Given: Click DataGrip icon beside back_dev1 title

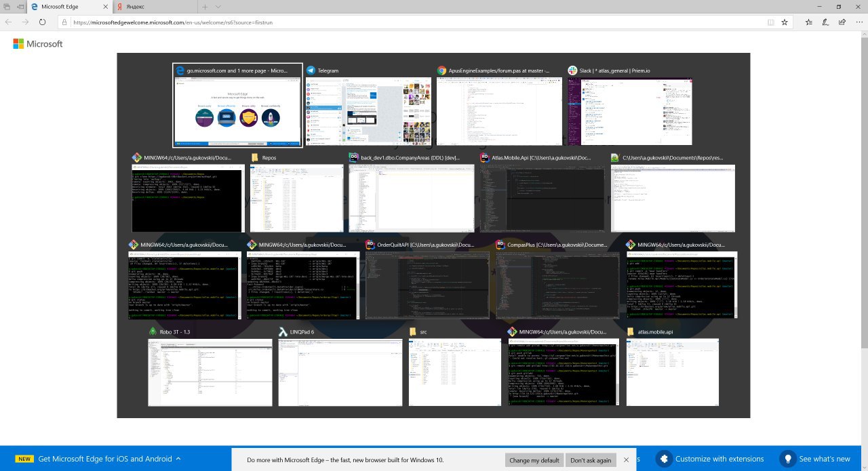Looking at the screenshot, I should tap(353, 157).
